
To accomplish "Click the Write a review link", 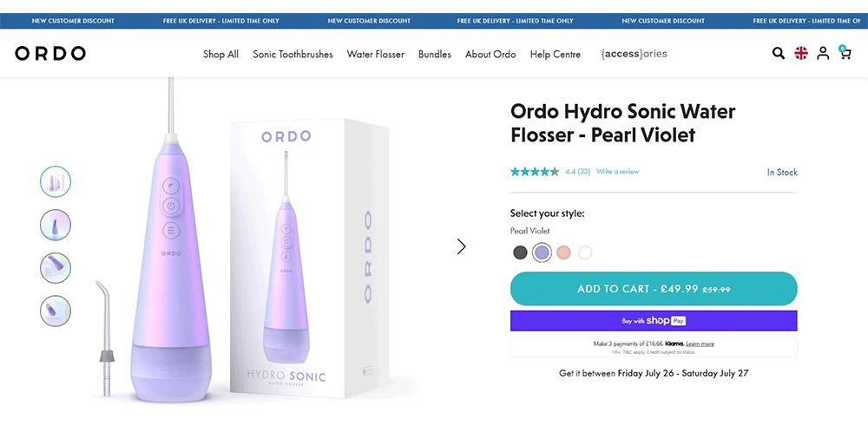I will click(617, 172).
